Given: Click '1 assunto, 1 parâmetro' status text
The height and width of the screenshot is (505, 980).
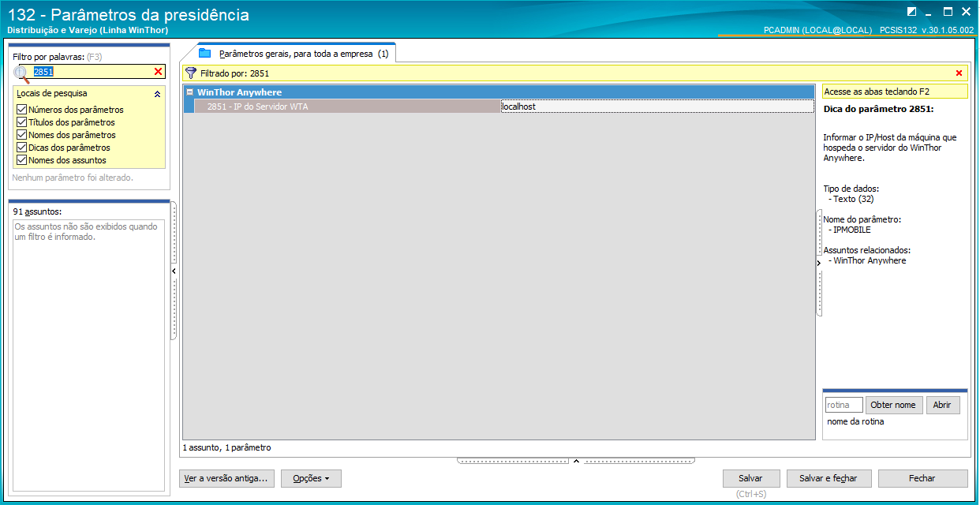Looking at the screenshot, I should click(x=226, y=447).
